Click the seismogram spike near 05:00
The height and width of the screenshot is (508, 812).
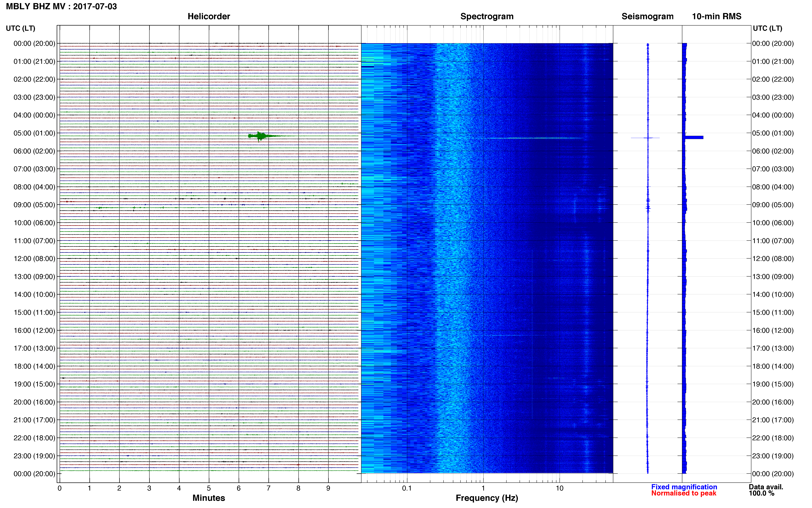[x=645, y=138]
